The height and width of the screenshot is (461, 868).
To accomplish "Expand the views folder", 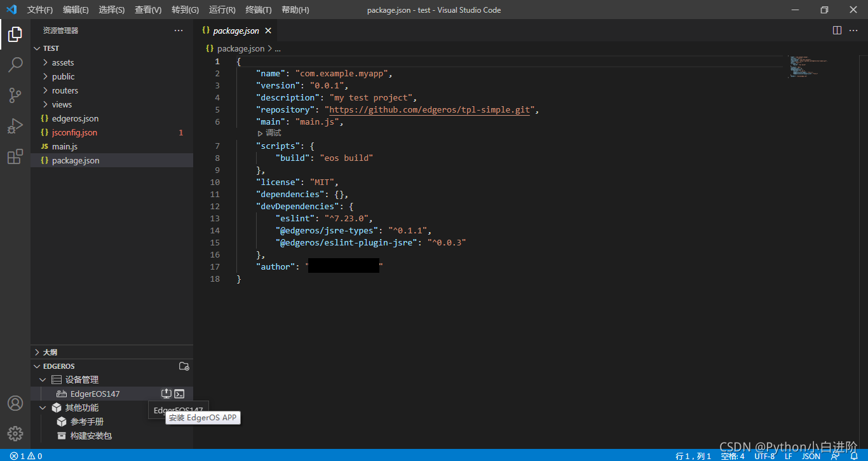I will [x=112, y=104].
